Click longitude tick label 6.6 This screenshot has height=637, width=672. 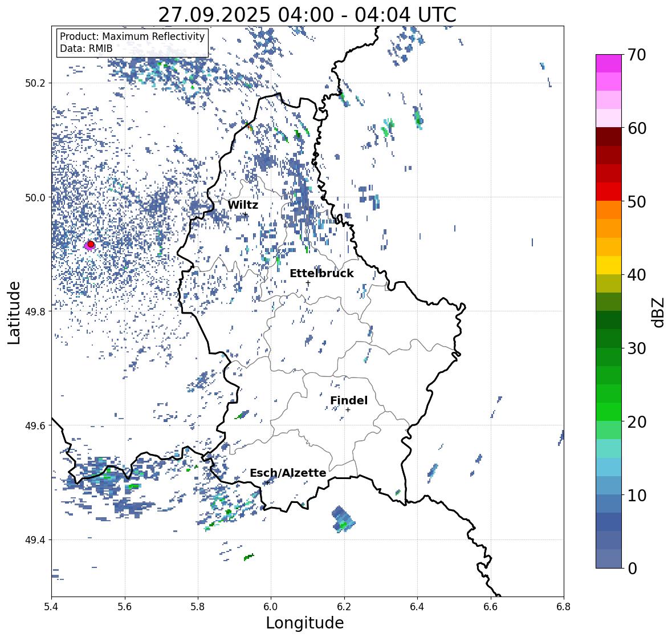click(491, 607)
